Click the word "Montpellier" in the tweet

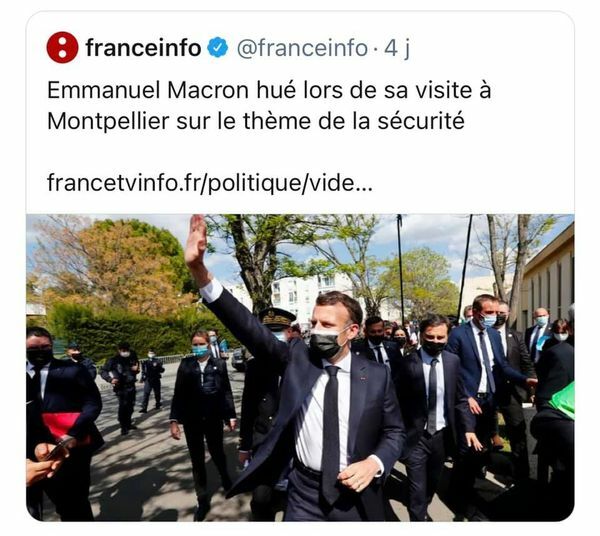click(108, 121)
